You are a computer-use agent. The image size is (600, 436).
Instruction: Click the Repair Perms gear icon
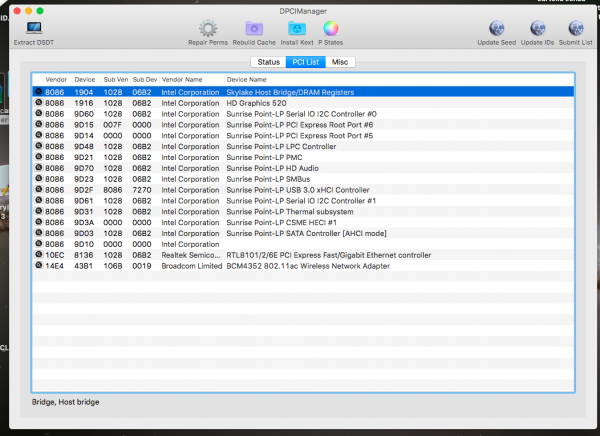207,28
